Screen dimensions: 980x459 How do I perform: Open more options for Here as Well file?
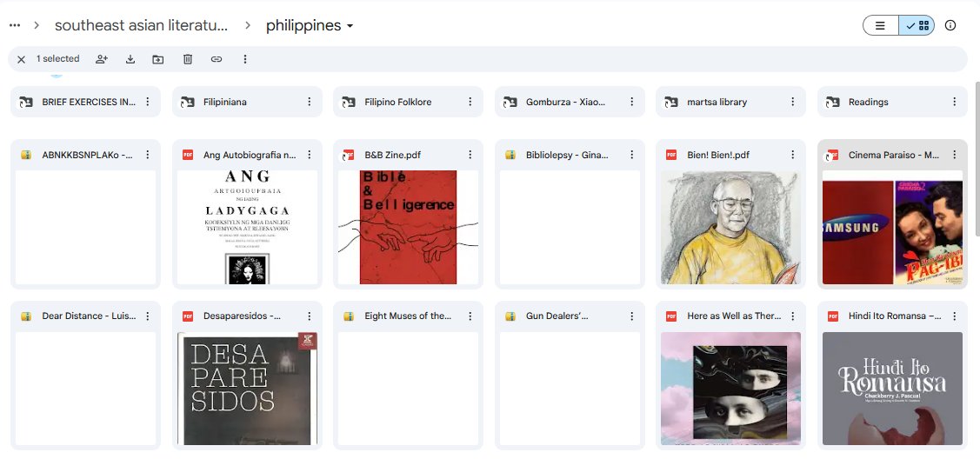coord(792,316)
